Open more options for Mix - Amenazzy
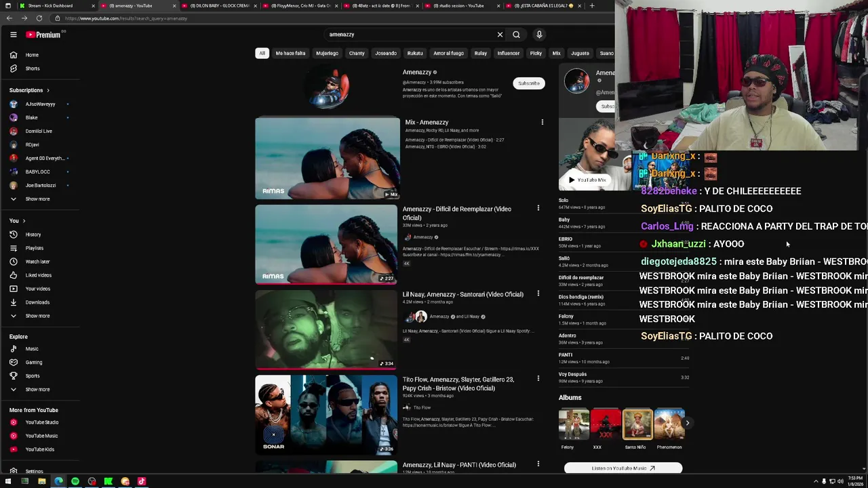This screenshot has width=868, height=488. pos(542,122)
